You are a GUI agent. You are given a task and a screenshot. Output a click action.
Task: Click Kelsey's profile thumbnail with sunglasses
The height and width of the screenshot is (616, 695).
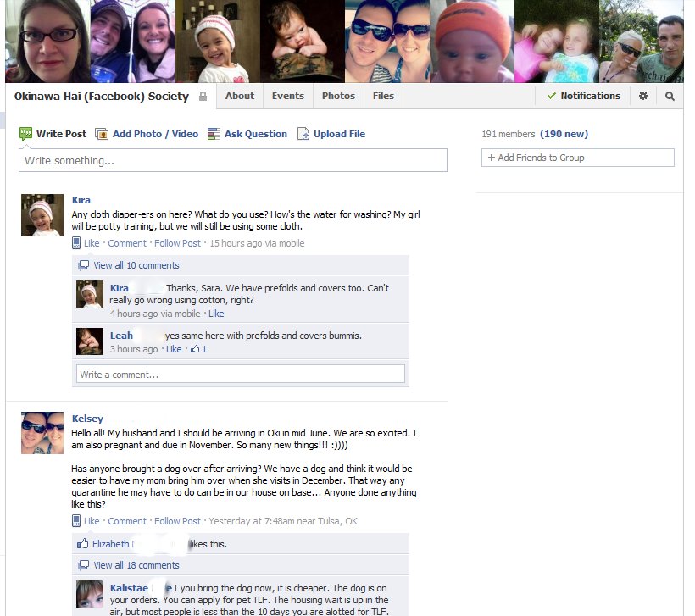(x=42, y=433)
